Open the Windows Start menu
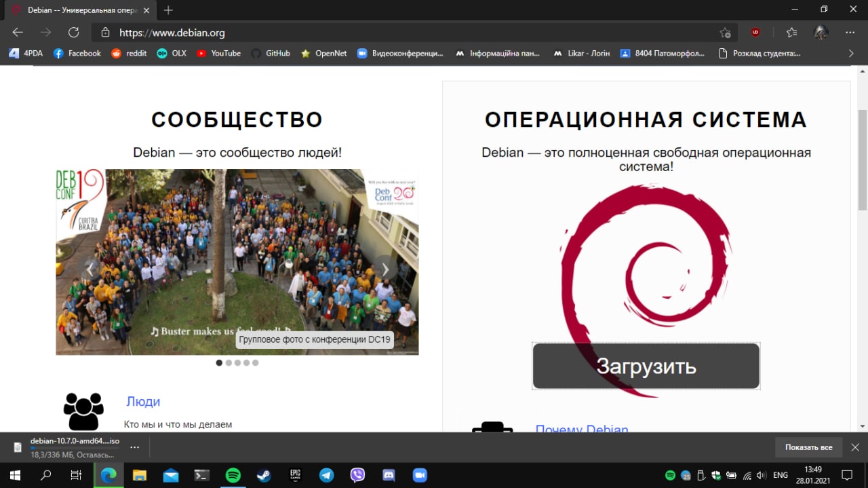 (15, 475)
